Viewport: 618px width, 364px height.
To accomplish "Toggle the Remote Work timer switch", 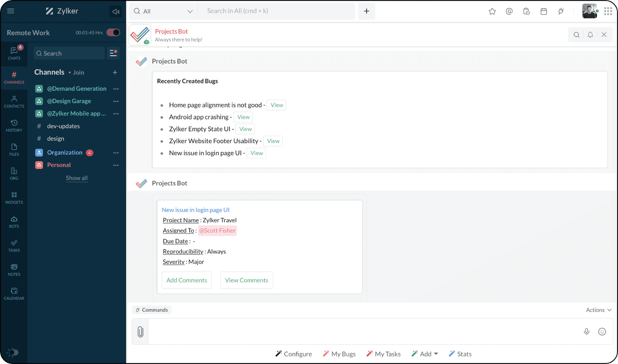I will [x=113, y=32].
